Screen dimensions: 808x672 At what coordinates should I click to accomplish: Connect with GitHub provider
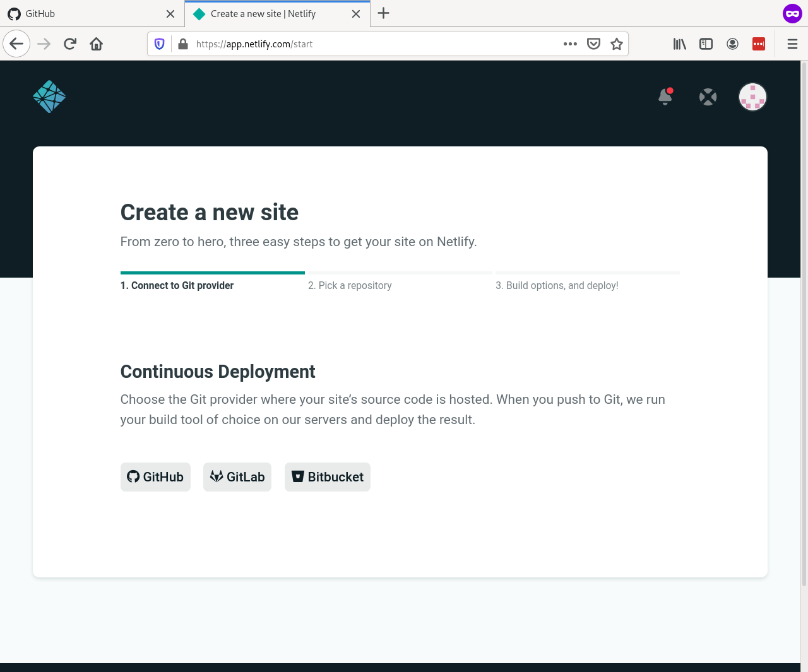tap(155, 477)
